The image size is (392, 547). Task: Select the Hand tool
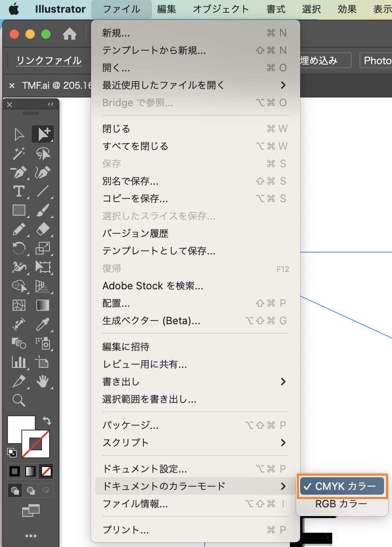pyautogui.click(x=43, y=381)
